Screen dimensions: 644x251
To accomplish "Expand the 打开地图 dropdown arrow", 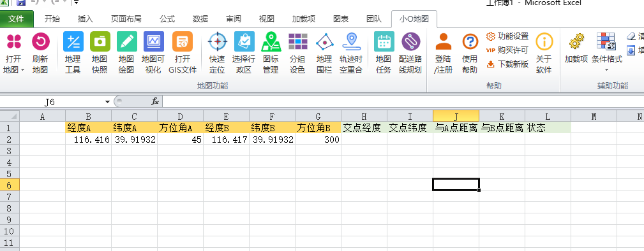I will tap(22, 70).
